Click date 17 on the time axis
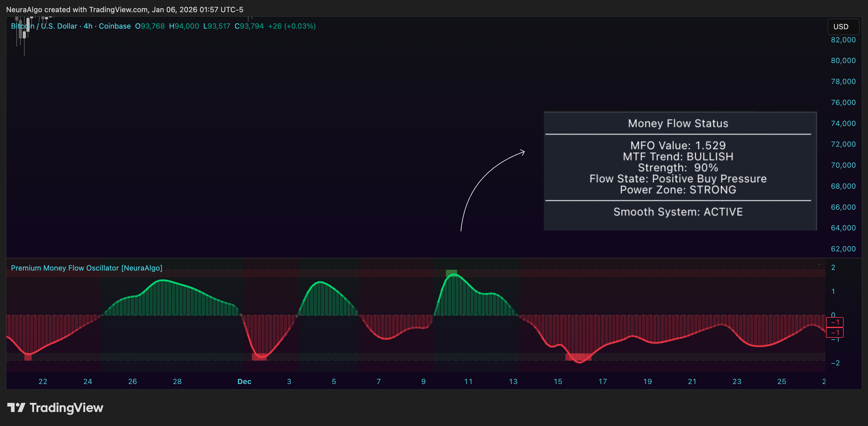Screen dimensions: 868x426 pos(602,382)
